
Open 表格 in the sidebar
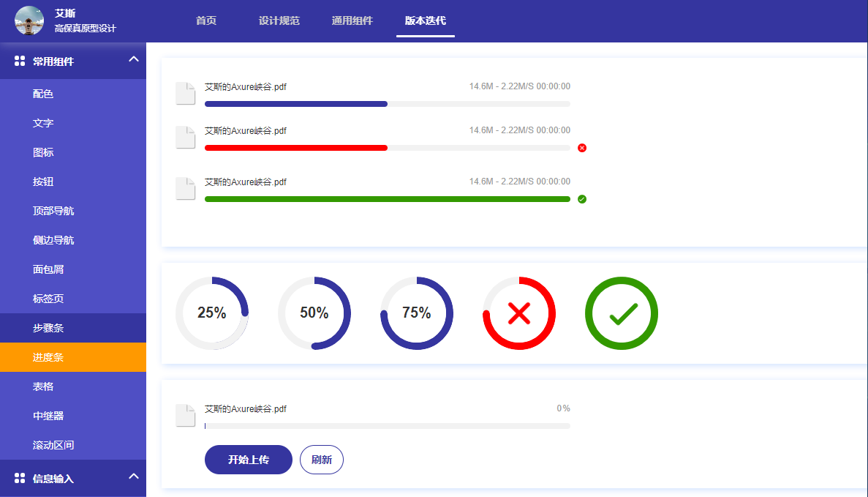73,386
